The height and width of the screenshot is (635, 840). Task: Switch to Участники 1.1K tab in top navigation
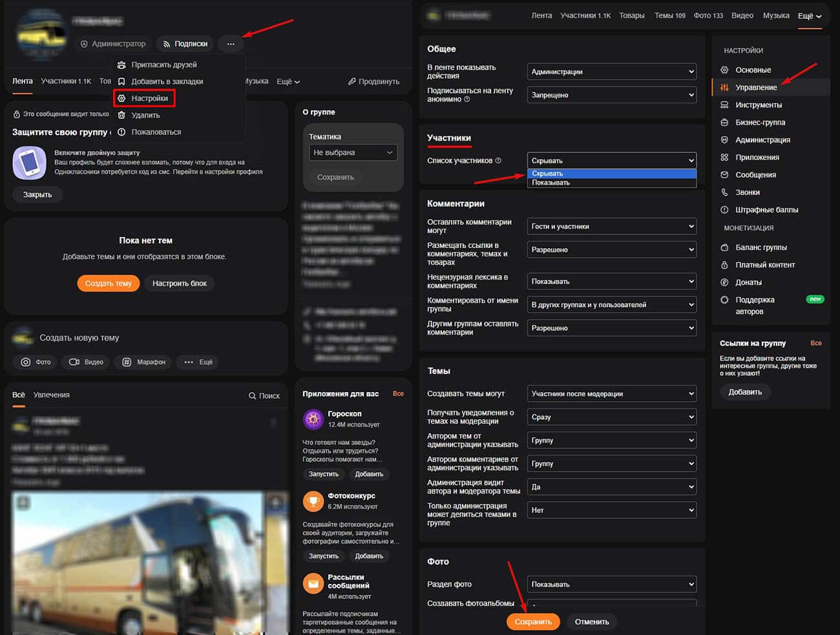[x=585, y=16]
